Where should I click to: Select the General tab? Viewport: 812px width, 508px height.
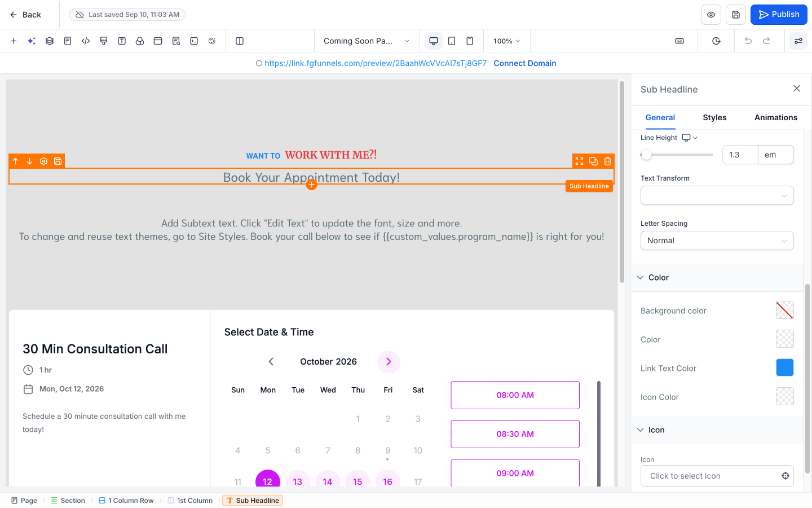point(660,117)
